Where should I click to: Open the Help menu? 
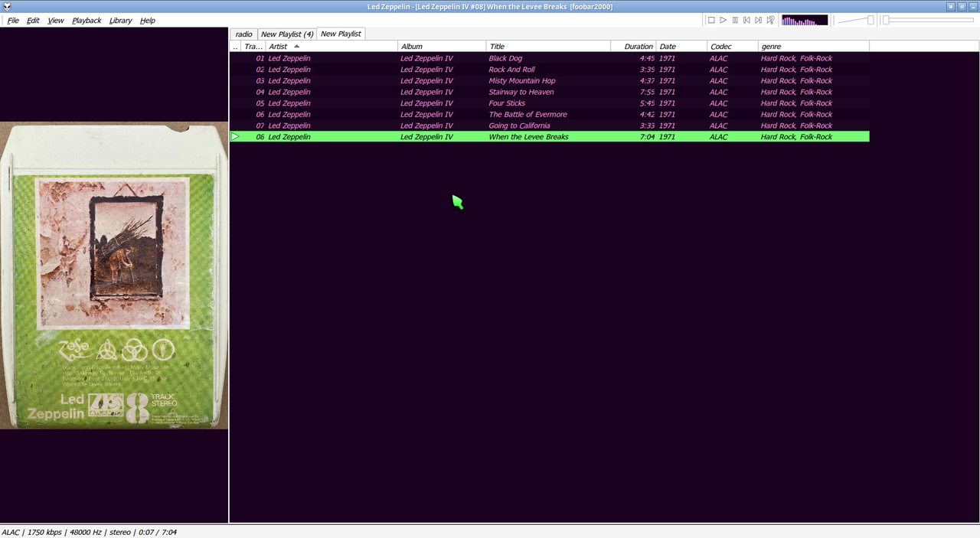coord(148,21)
